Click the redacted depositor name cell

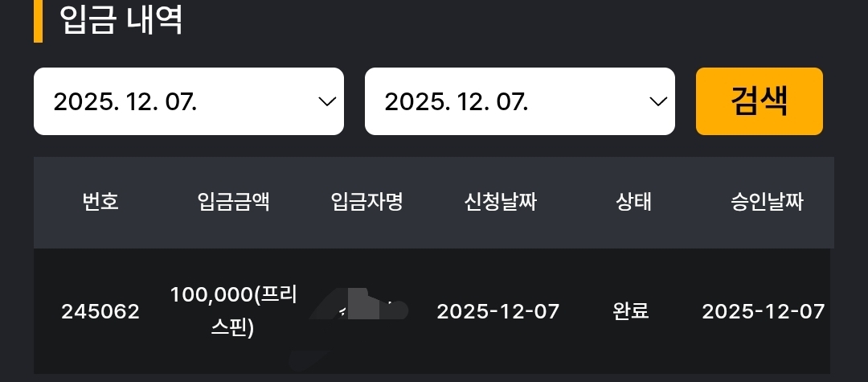(366, 311)
